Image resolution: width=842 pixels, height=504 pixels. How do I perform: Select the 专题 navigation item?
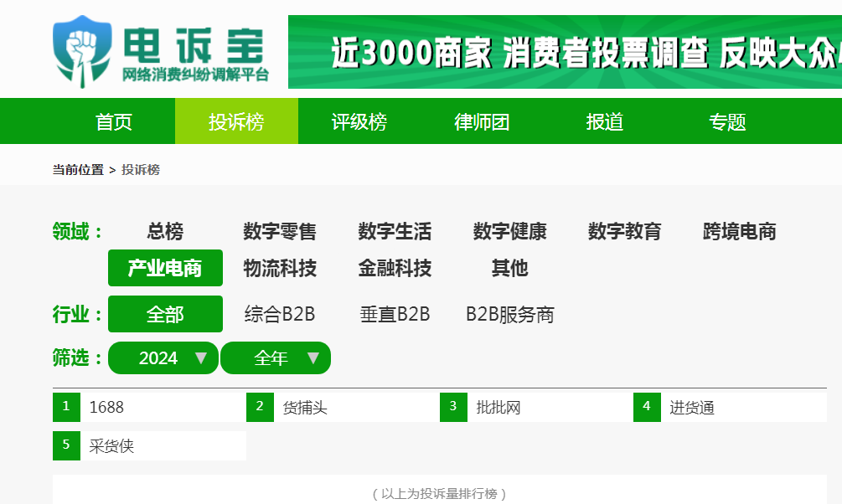click(727, 121)
